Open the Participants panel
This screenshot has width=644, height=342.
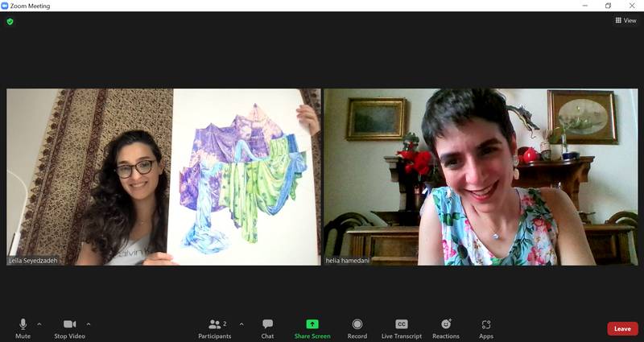point(215,327)
